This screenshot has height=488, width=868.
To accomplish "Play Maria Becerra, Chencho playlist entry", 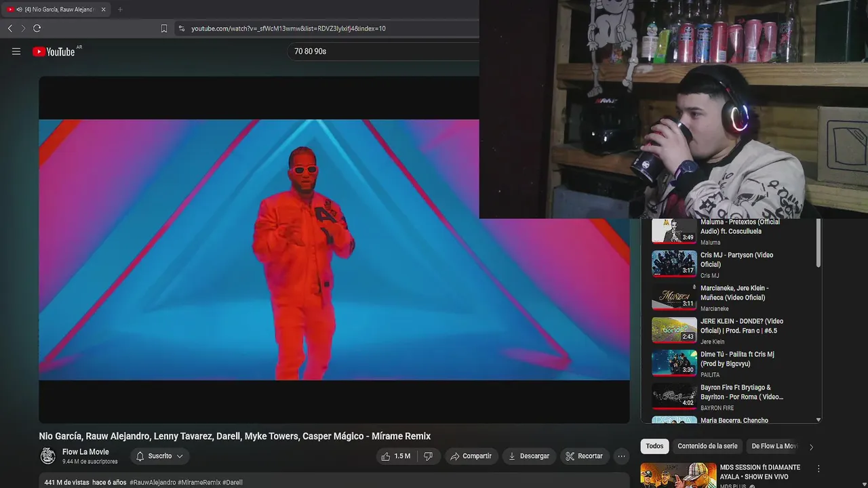I will pyautogui.click(x=734, y=420).
